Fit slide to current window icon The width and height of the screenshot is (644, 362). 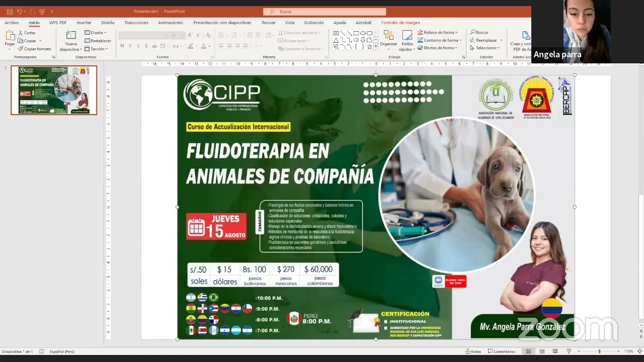639,351
